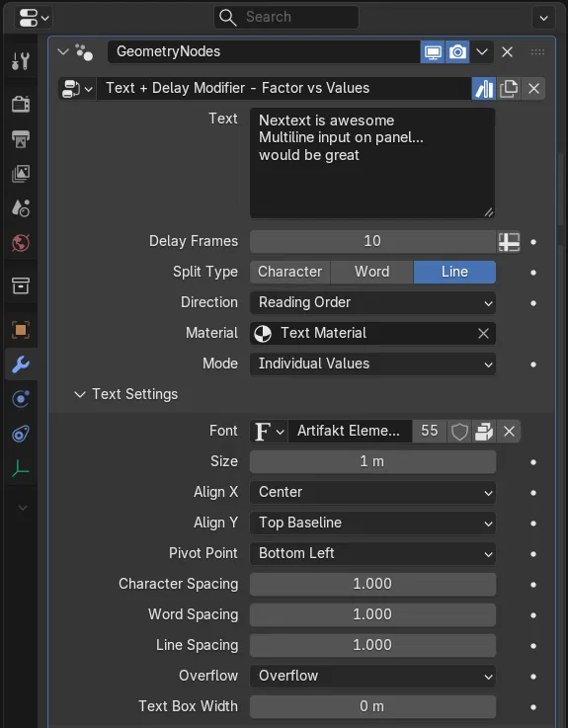Toggle modifier display in viewport
The width and height of the screenshot is (568, 728).
click(433, 52)
